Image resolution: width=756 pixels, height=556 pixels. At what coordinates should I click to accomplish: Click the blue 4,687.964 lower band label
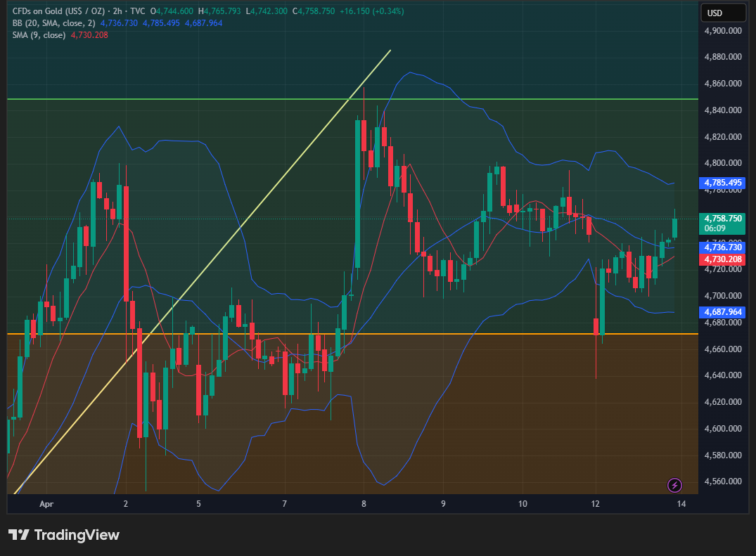pos(723,311)
